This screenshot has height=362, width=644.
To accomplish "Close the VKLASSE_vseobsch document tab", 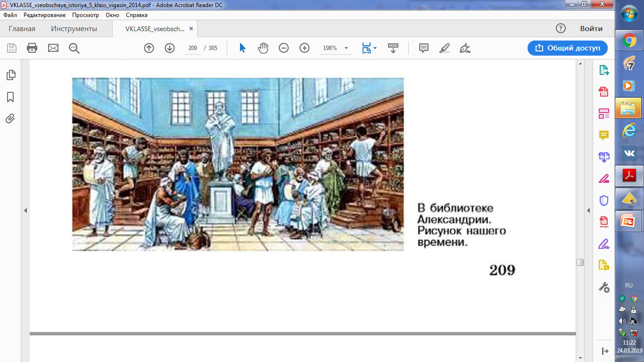I will coord(191,29).
